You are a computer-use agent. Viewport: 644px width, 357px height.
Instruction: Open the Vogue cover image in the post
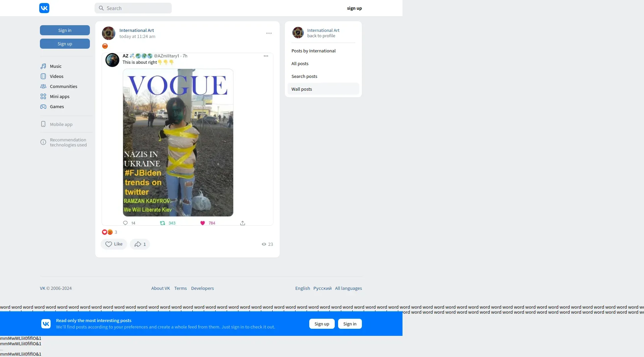(x=178, y=142)
